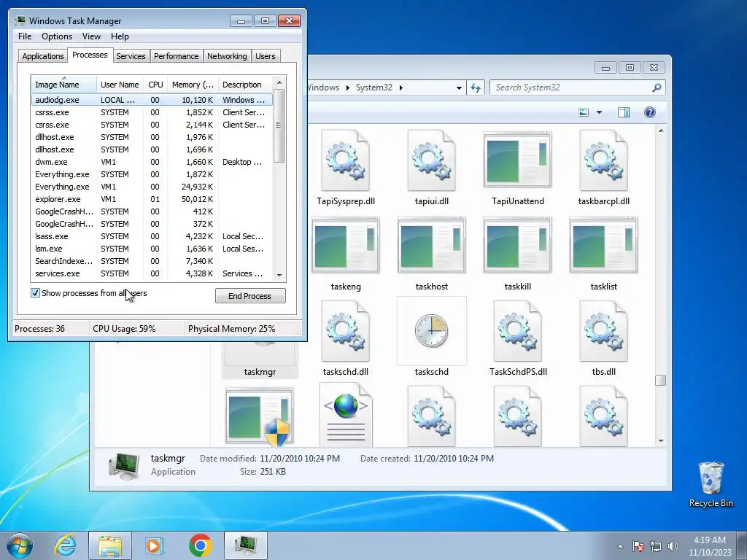Switch to the Services tab
The width and height of the screenshot is (747, 560).
pyautogui.click(x=131, y=55)
